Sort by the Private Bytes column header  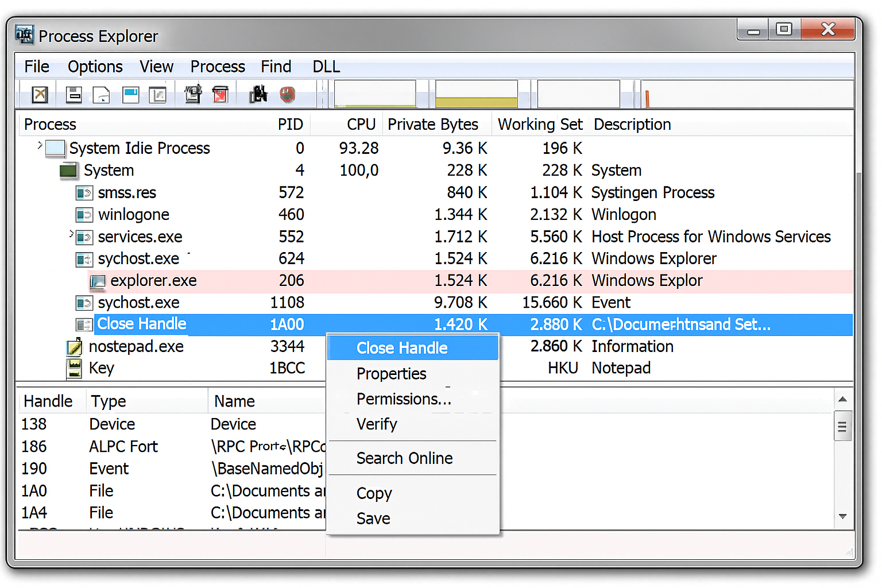tap(433, 125)
